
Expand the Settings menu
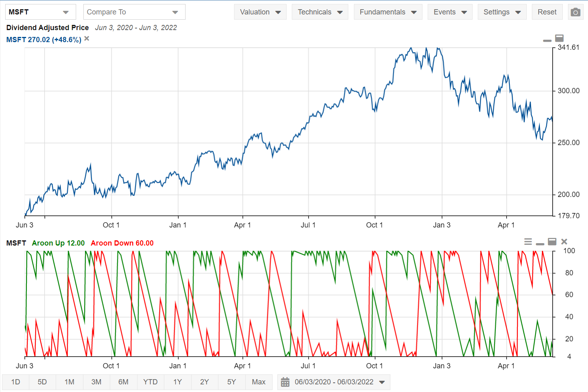502,12
